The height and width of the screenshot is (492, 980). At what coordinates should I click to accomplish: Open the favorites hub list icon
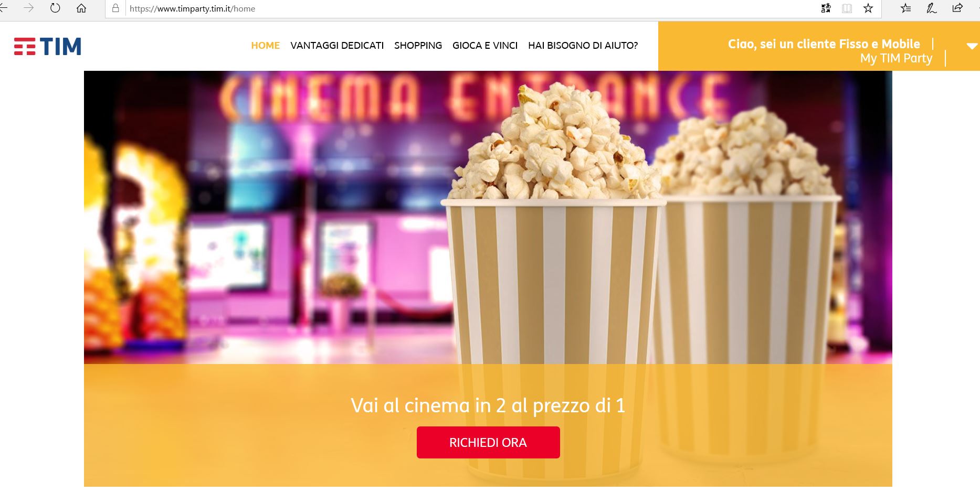[x=906, y=8]
